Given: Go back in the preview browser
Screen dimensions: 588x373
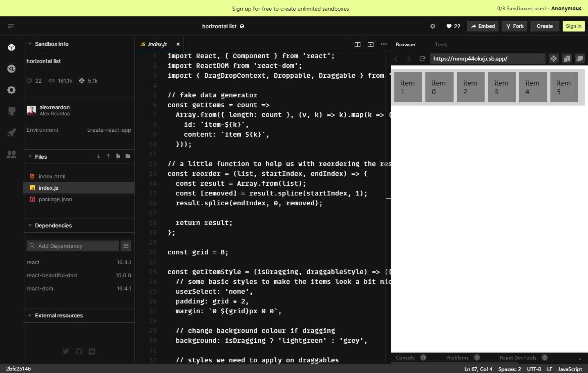Looking at the screenshot, I should [x=396, y=58].
